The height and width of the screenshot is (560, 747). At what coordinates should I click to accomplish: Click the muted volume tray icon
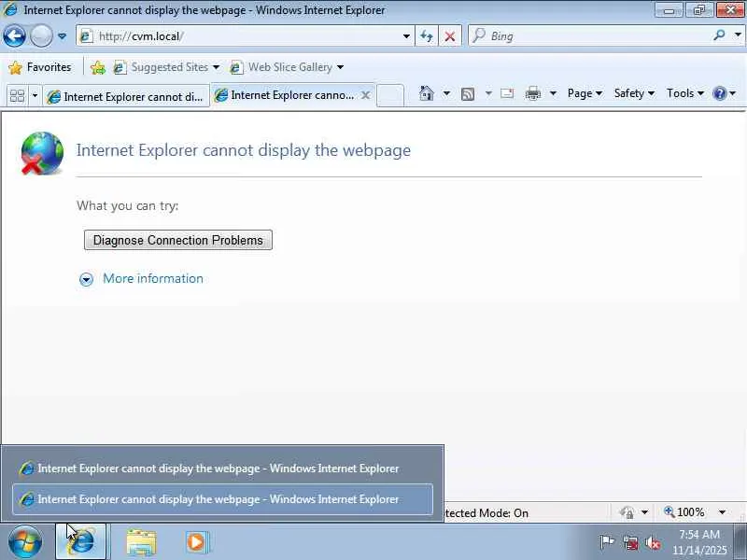(652, 542)
